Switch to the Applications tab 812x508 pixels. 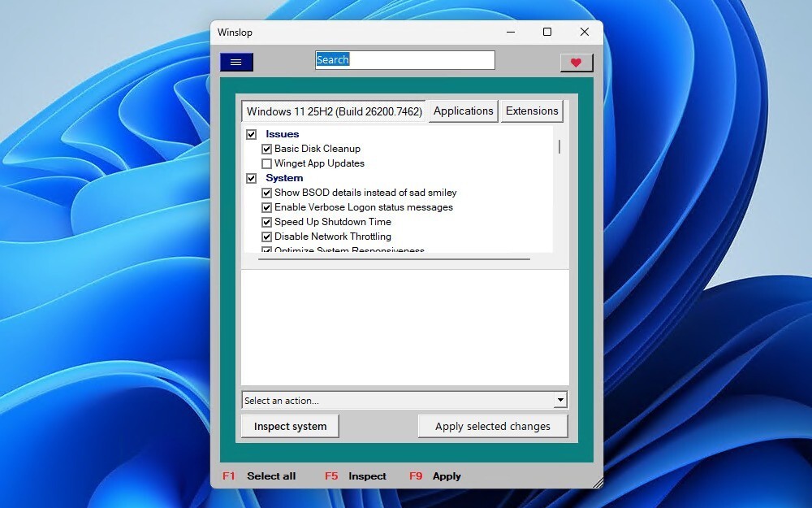pos(463,111)
